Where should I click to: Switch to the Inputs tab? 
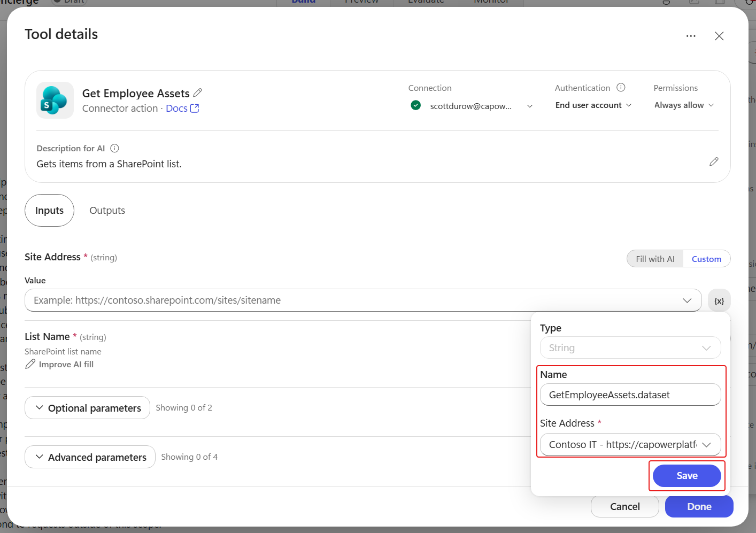49,210
